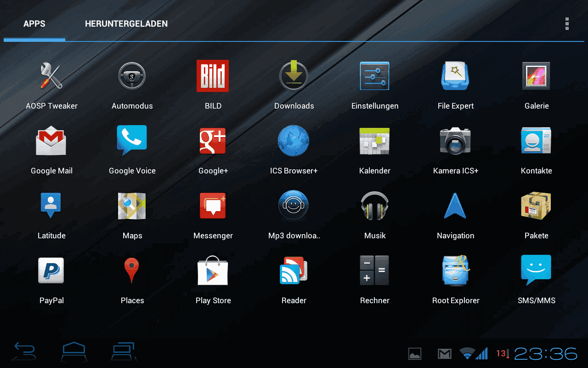Open the recent apps overview
The width and height of the screenshot is (588, 368).
124,352
